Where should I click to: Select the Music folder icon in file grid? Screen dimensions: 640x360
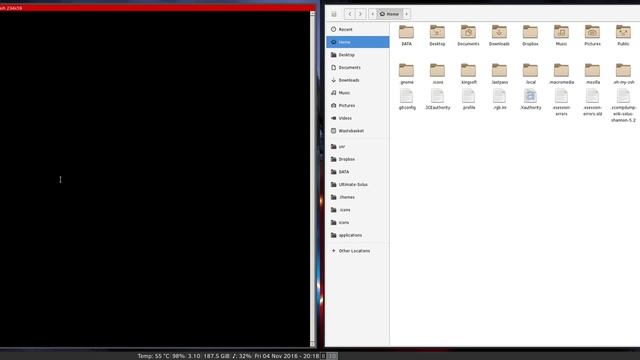tap(561, 32)
